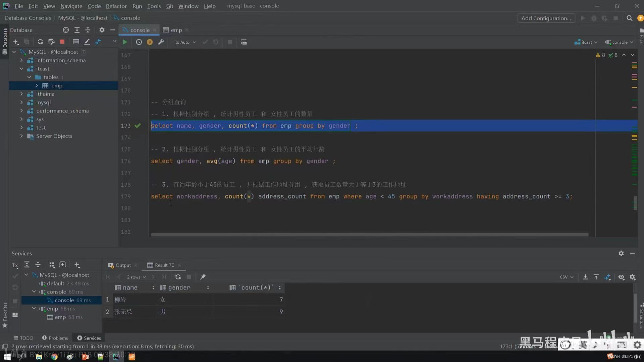Click the editor horizontal scrollbar
644x362 pixels.
pyautogui.click(x=369, y=235)
